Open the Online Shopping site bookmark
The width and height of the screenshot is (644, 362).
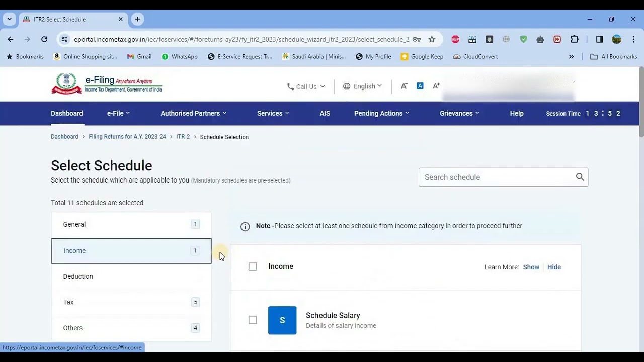tap(85, 57)
